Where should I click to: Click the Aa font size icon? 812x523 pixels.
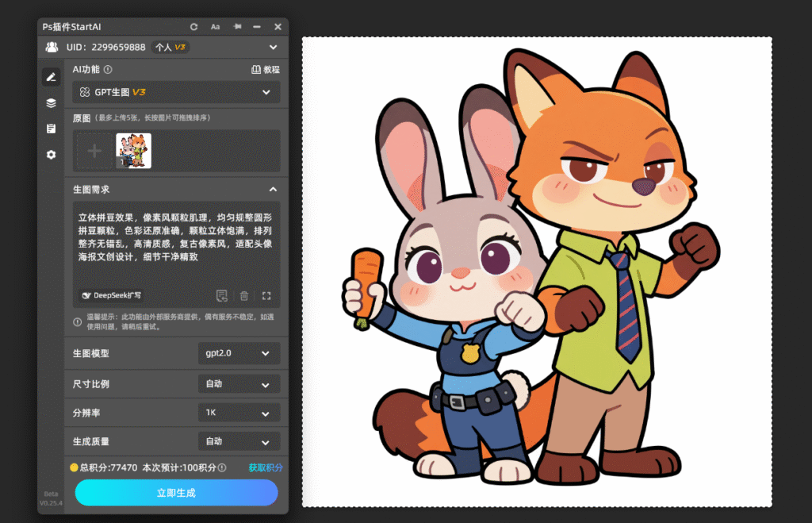216,26
